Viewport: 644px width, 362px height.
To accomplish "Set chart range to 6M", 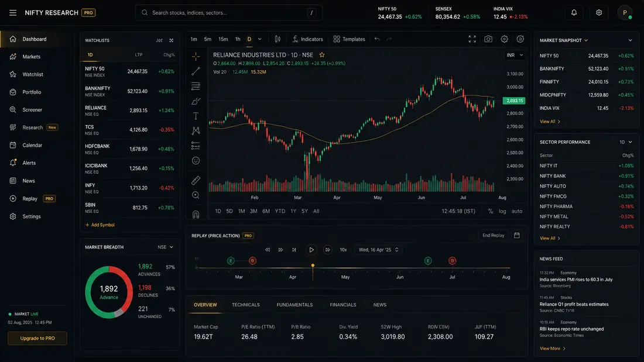I will (x=266, y=211).
